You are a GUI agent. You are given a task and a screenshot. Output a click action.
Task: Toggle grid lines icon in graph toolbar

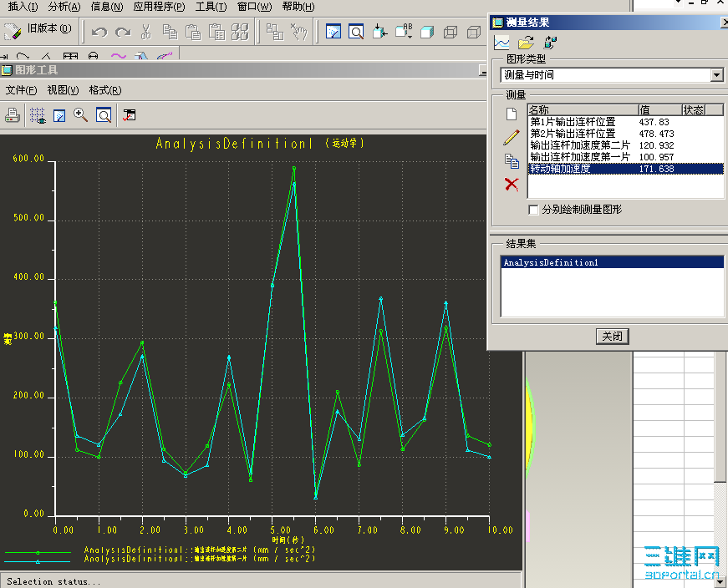tap(38, 115)
